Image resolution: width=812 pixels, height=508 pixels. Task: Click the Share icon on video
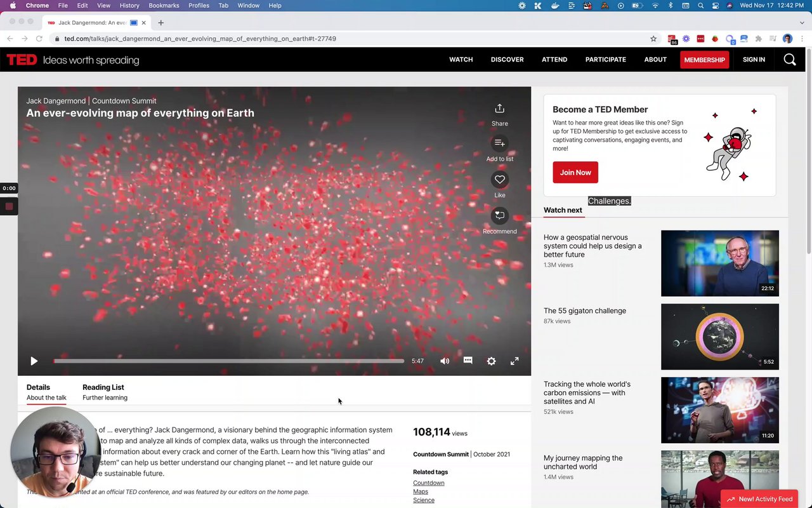[499, 109]
